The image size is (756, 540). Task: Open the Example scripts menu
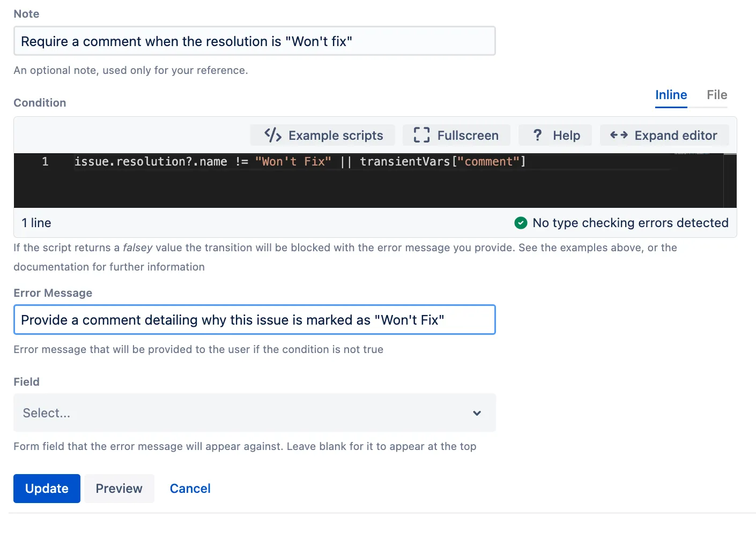pyautogui.click(x=323, y=135)
